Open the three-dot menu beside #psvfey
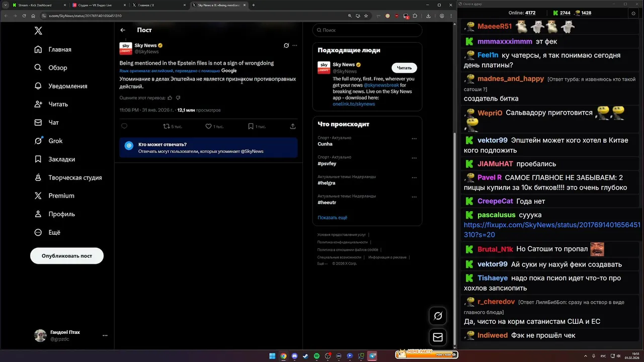The width and height of the screenshot is (644, 362). point(414,158)
